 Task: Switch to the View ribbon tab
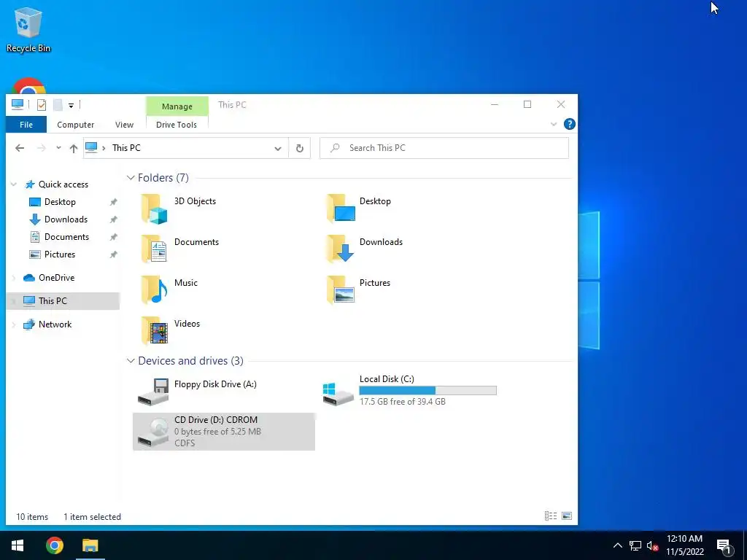(x=124, y=125)
